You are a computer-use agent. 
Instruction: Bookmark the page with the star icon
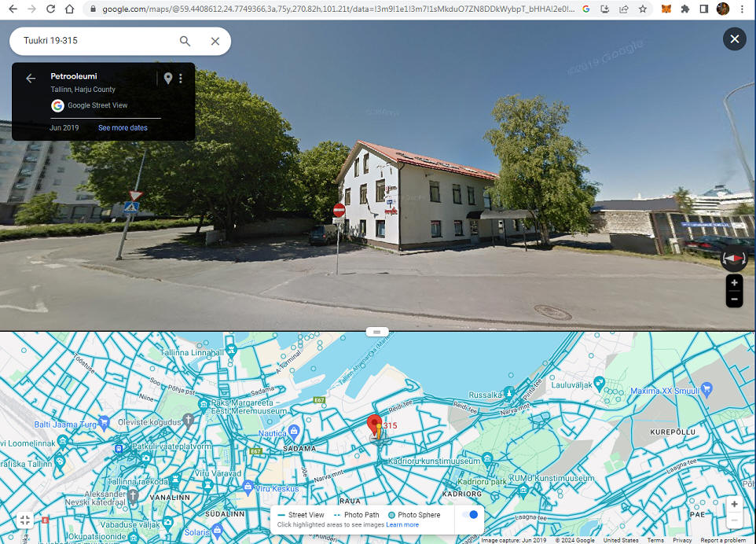click(x=642, y=9)
